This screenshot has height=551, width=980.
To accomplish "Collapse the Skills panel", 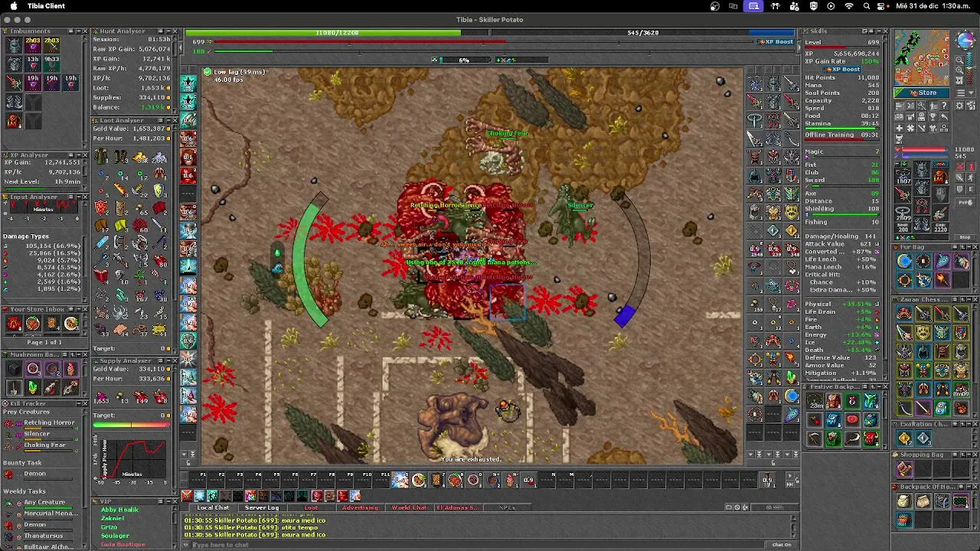I will pyautogui.click(x=877, y=31).
